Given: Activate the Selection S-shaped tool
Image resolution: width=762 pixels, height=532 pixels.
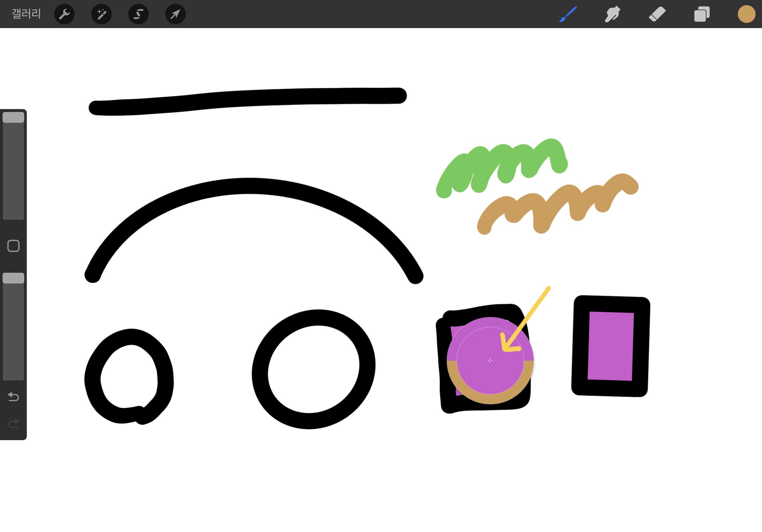Looking at the screenshot, I should [x=138, y=14].
